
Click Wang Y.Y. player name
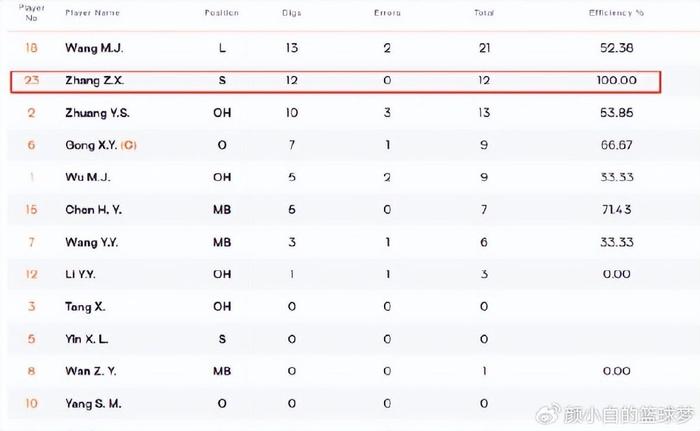tap(92, 242)
